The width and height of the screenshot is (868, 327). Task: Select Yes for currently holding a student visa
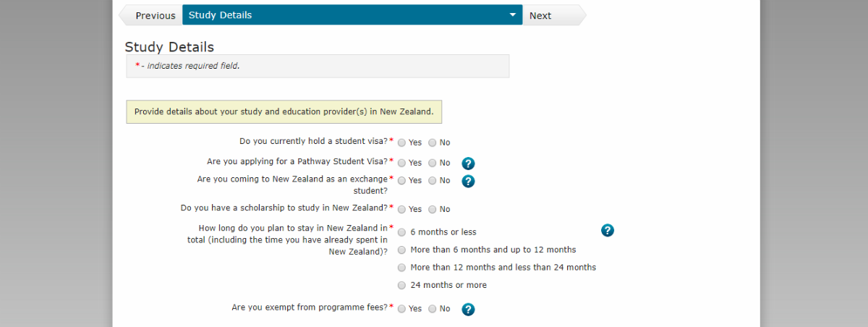point(402,143)
